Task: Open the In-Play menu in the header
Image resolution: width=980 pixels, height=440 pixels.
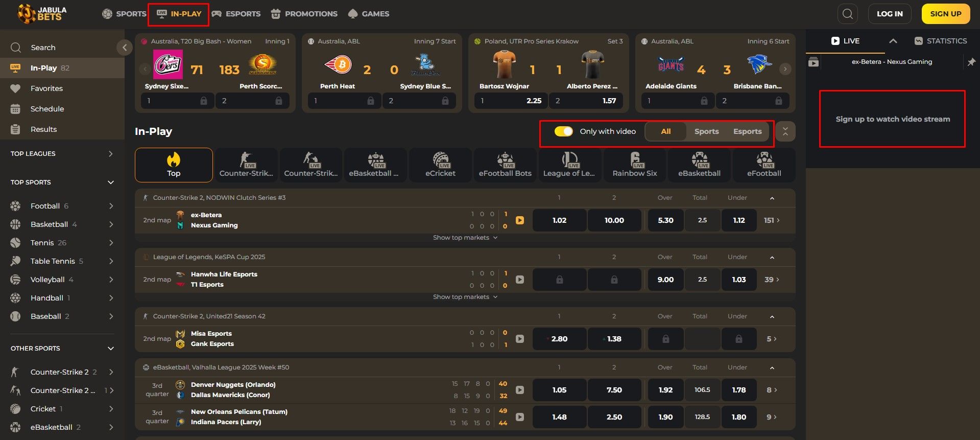Action: [179, 14]
